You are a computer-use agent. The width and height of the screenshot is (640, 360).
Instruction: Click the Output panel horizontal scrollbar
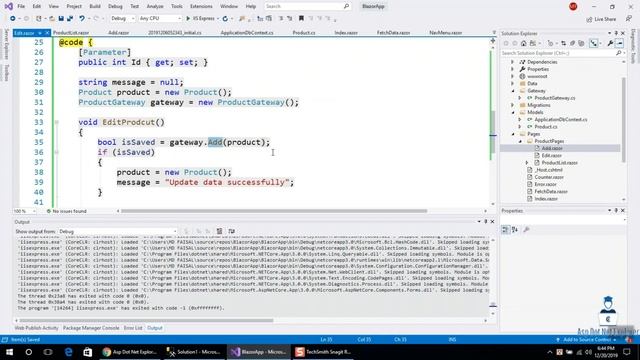(x=146, y=320)
